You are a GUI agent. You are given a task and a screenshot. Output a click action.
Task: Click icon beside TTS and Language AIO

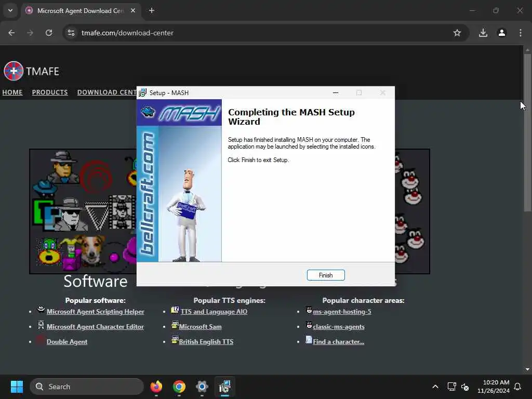175,310
